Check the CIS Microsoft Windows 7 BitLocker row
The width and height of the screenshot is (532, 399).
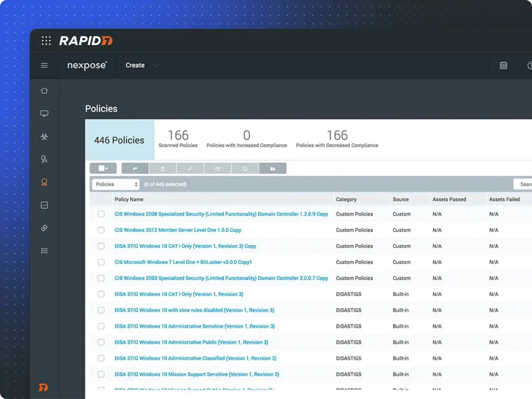(x=101, y=262)
